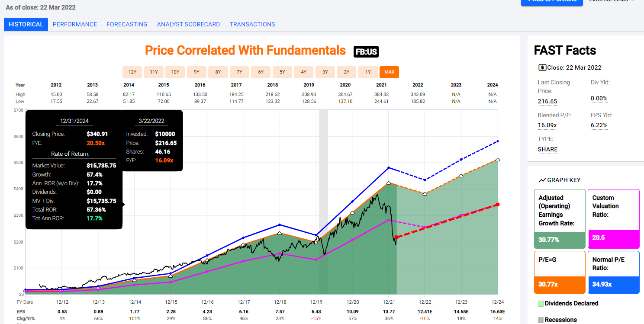Screen dimensions: 644x324
Task: Click the 2022 Low value 185.82
Action: pos(418,101)
